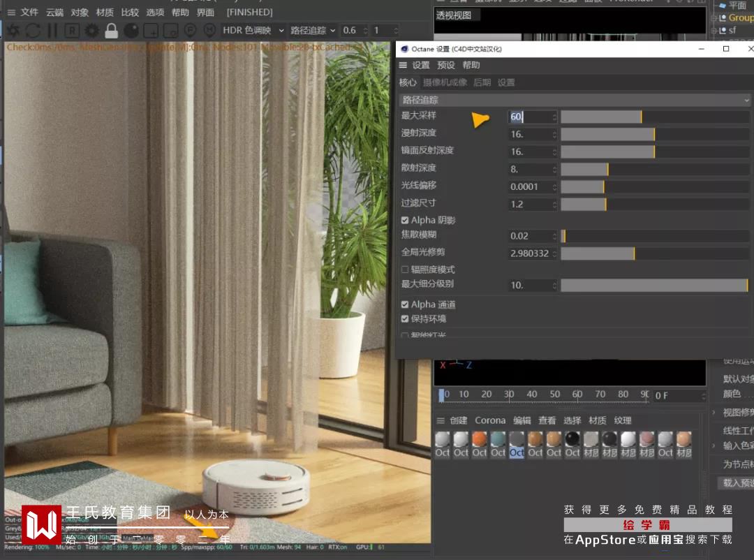This screenshot has height=560, width=754.
Task: Open the 创建 menu in material manager
Action: [458, 420]
